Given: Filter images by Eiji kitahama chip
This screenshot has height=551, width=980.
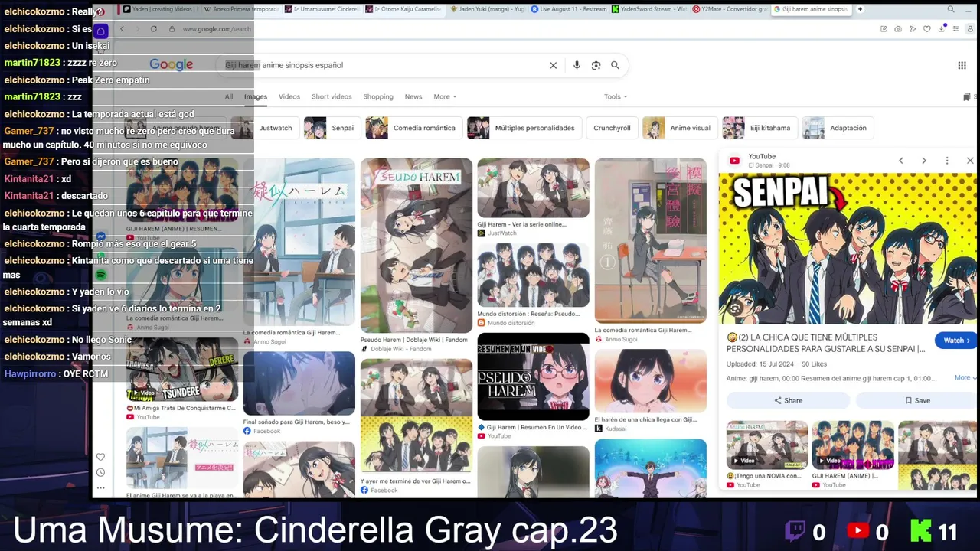Looking at the screenshot, I should (x=759, y=128).
